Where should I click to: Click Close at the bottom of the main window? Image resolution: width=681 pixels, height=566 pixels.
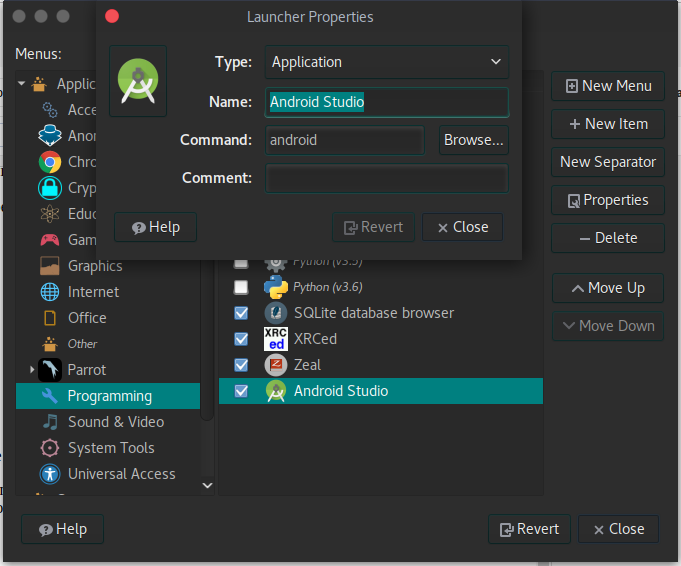618,529
